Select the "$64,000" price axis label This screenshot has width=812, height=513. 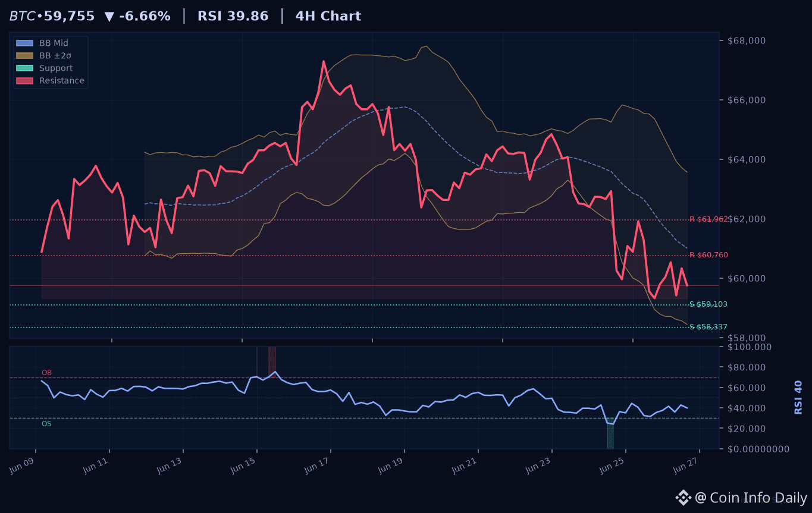(x=747, y=159)
